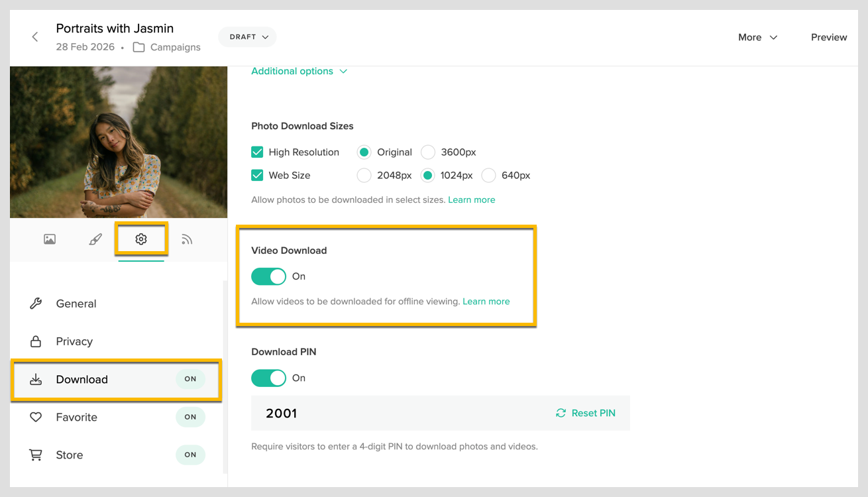This screenshot has height=497, width=868.
Task: Expand the Additional options section
Action: coord(299,71)
